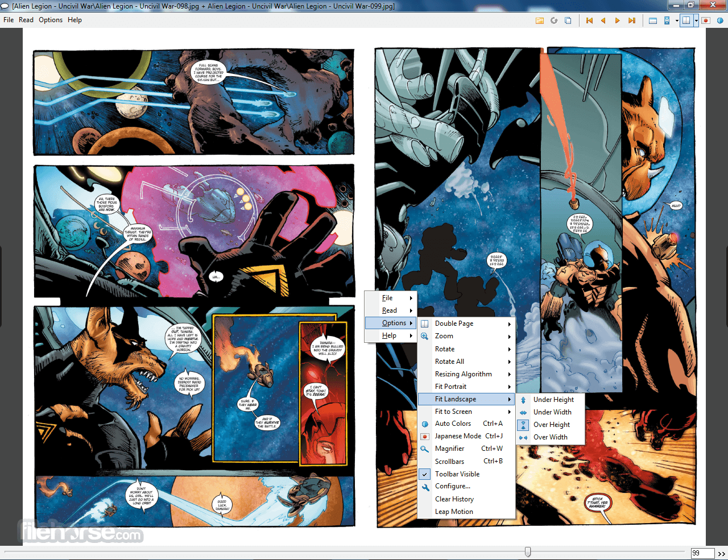The image size is (728, 560).
Task: Select Options entry in context menu
Action: pyautogui.click(x=391, y=323)
